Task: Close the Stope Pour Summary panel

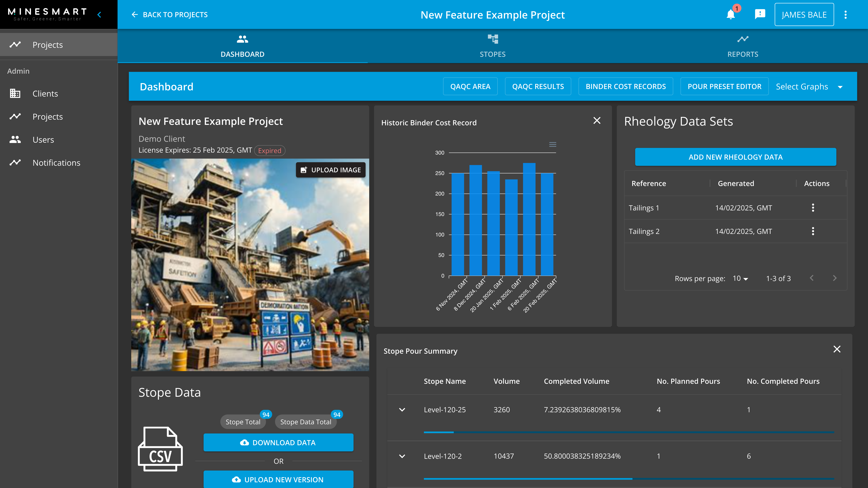Action: click(x=837, y=349)
